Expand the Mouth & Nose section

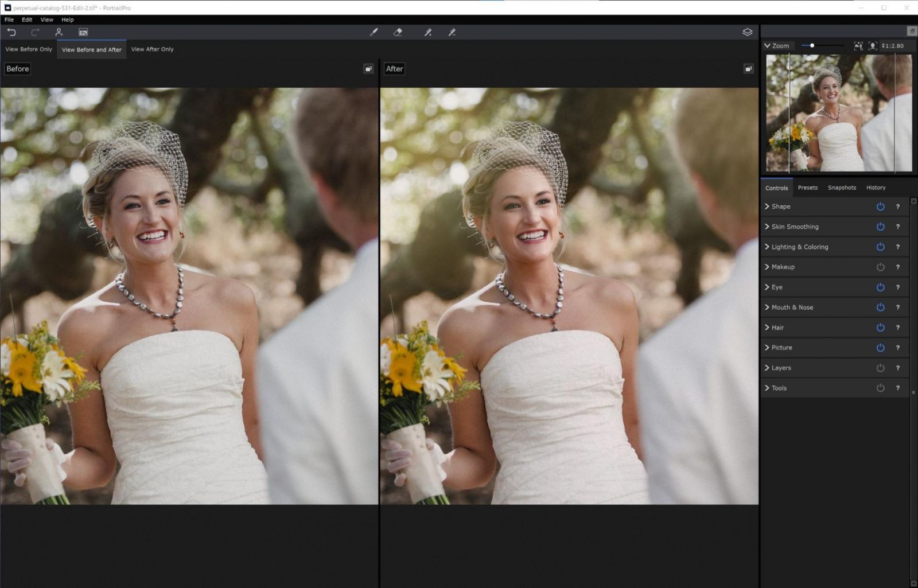767,307
